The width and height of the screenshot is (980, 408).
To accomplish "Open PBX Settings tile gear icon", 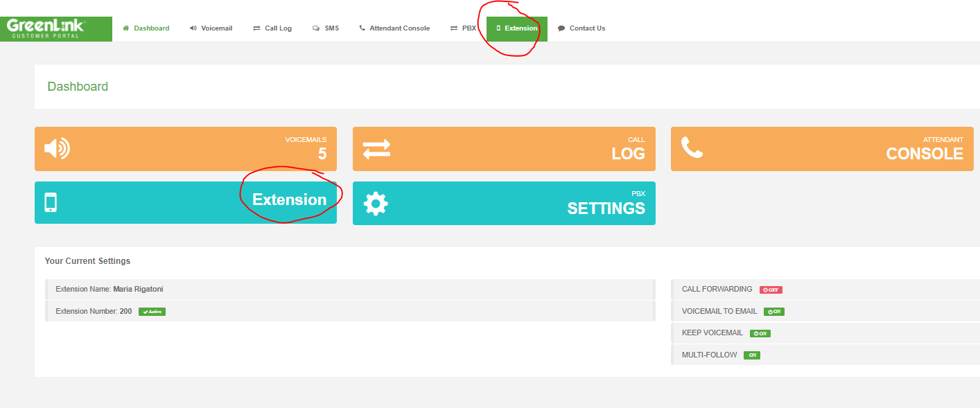I will pyautogui.click(x=376, y=203).
